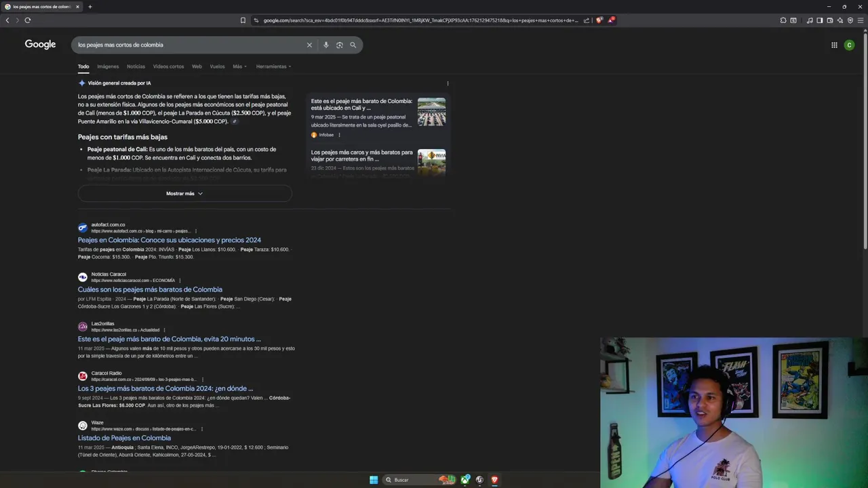Viewport: 868px width, 488px height.
Task: Open the link icon after Puente Amarillo sentence
Action: [235, 121]
